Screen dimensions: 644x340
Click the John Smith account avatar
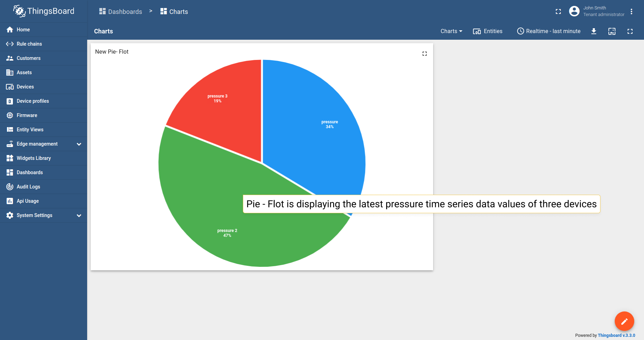click(x=574, y=11)
